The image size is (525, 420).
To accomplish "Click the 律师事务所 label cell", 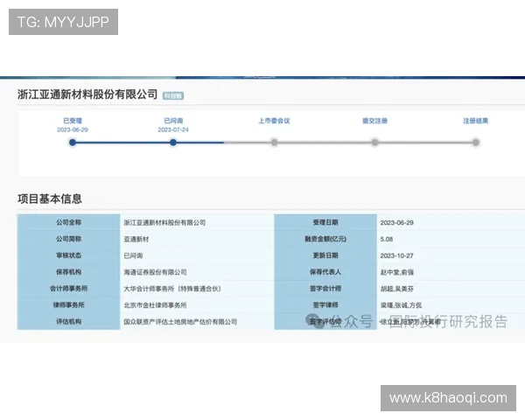I will (x=68, y=304).
